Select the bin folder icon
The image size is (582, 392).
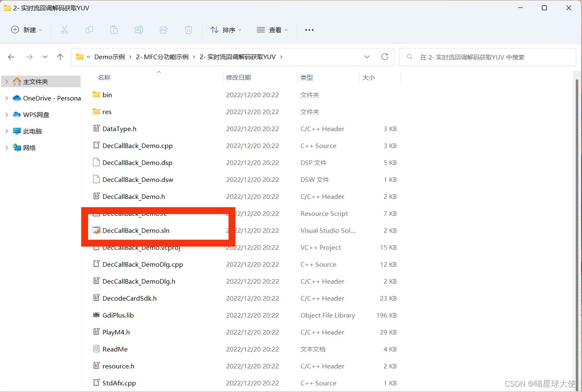pos(96,95)
